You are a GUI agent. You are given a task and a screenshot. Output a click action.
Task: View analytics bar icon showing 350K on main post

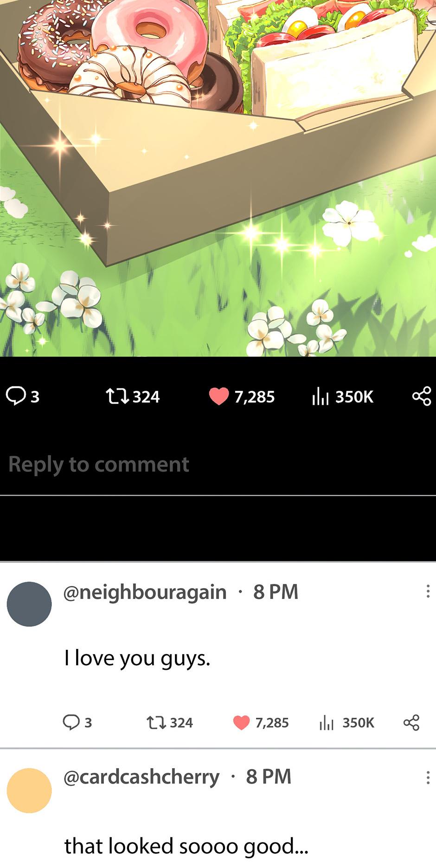[x=321, y=396]
